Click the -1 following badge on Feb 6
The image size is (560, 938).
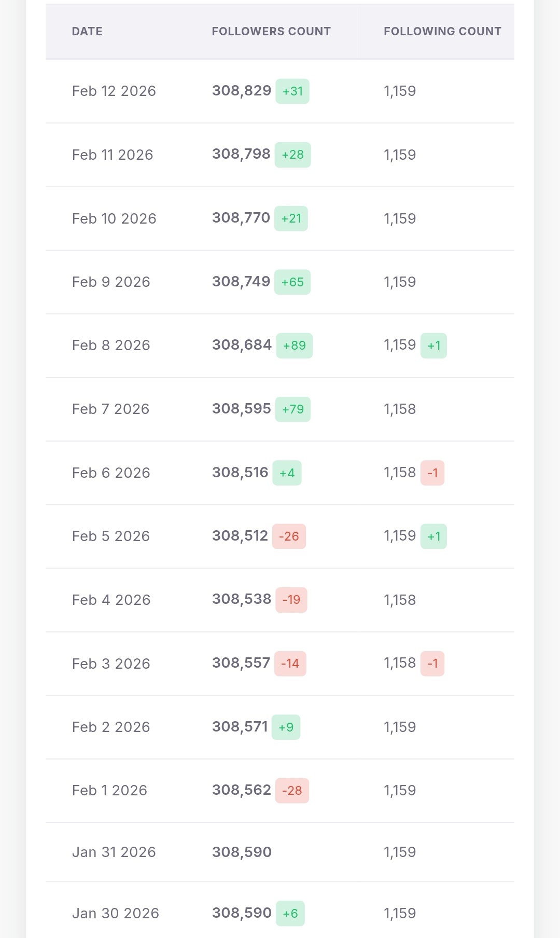click(432, 473)
